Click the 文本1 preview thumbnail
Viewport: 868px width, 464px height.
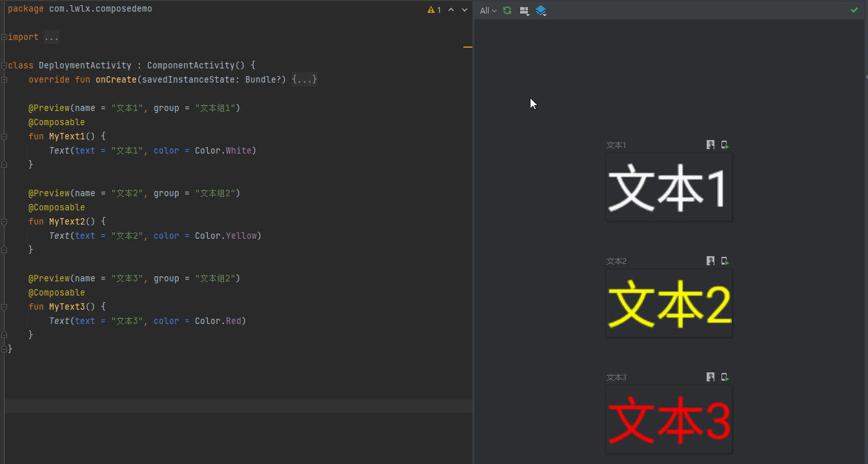[x=669, y=186]
